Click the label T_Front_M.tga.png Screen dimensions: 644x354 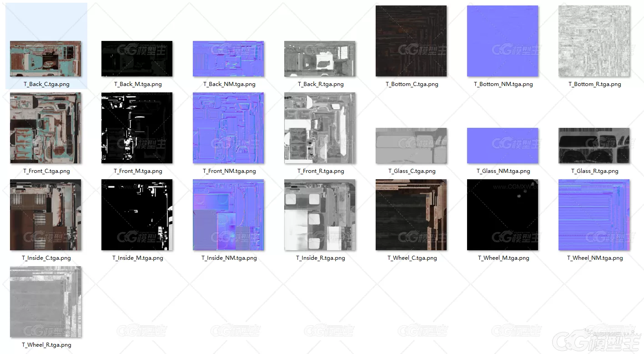(138, 171)
